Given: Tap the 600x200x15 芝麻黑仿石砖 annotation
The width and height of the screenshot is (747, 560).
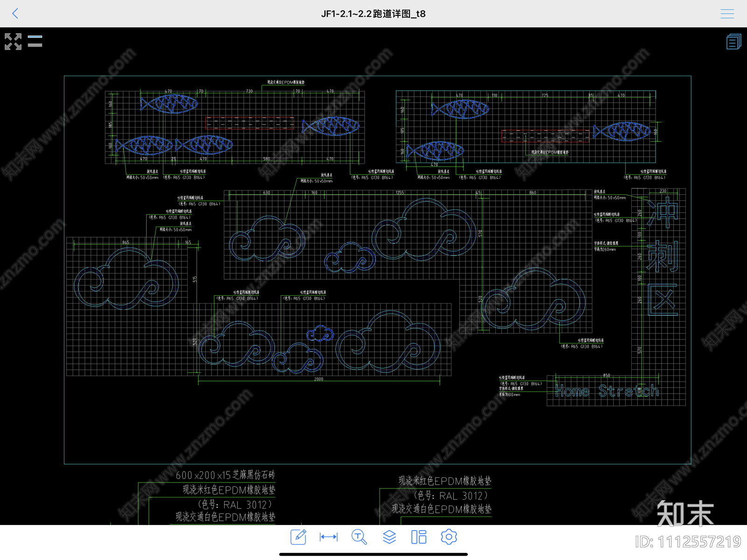Looking at the screenshot, I should pos(226,475).
